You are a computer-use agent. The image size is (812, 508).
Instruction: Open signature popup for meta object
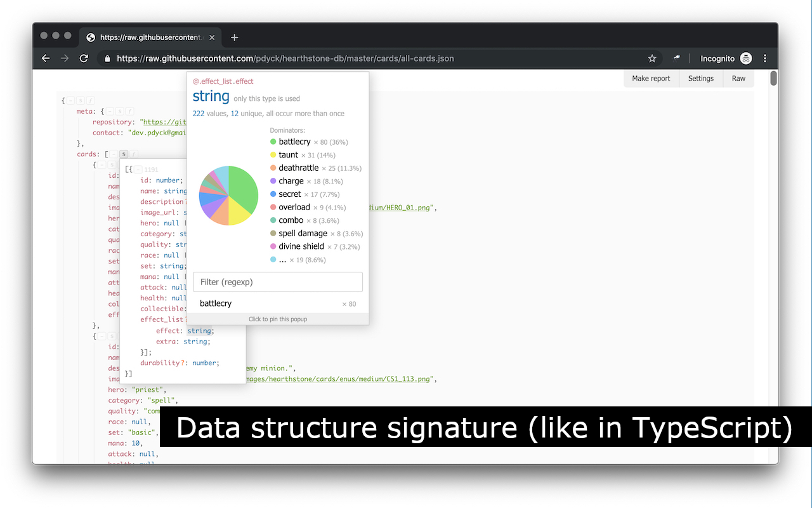click(120, 111)
